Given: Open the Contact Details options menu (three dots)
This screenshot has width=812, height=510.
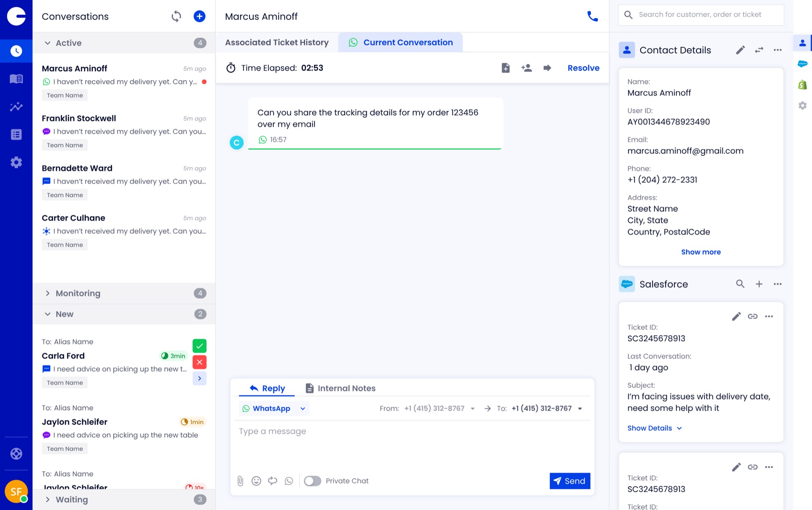Looking at the screenshot, I should coord(778,50).
